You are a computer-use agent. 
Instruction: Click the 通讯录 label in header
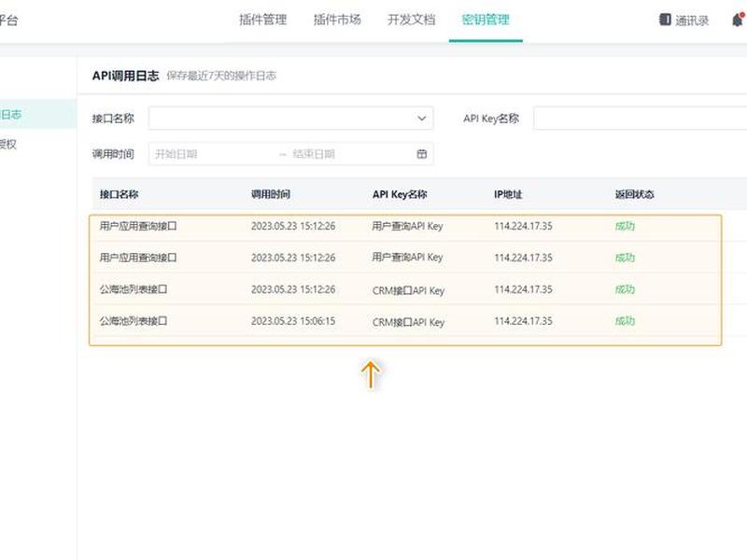tap(692, 21)
